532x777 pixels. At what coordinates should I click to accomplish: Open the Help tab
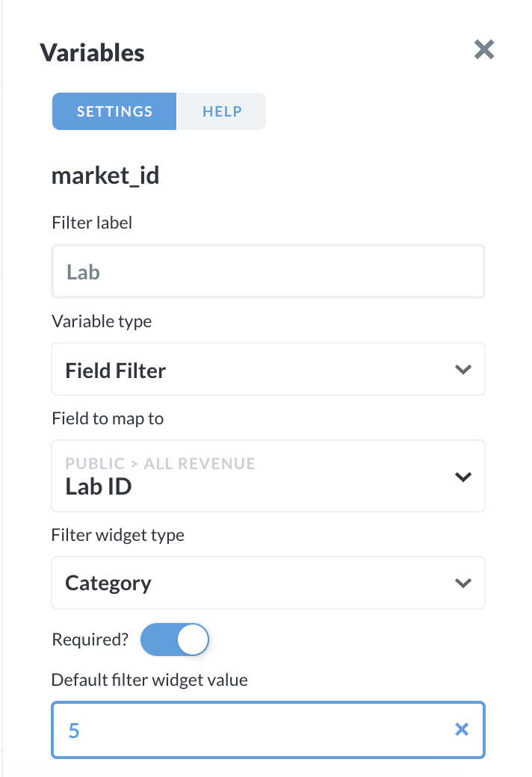[222, 111]
